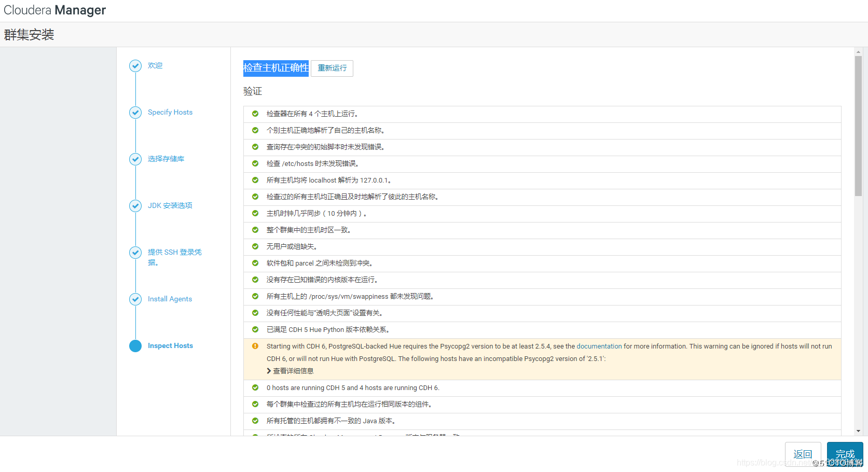The width and height of the screenshot is (868, 472).
Task: Click the 欢迎 step checkmark circle
Action: [x=135, y=66]
